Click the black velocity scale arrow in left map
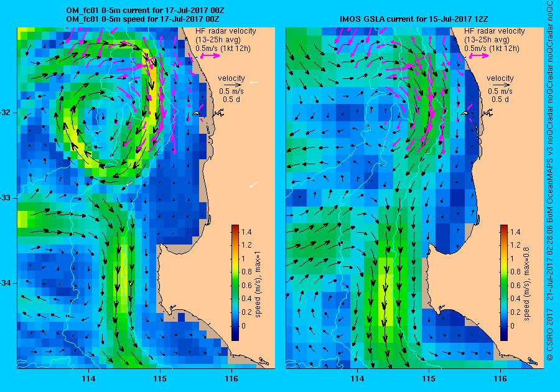This screenshot has width=560, height=392. click(x=231, y=85)
